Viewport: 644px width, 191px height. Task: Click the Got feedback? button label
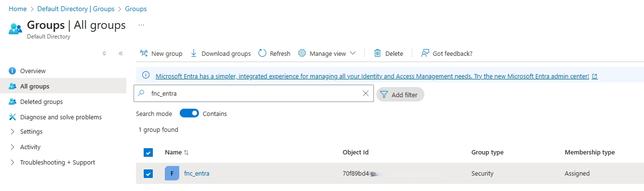tap(452, 53)
